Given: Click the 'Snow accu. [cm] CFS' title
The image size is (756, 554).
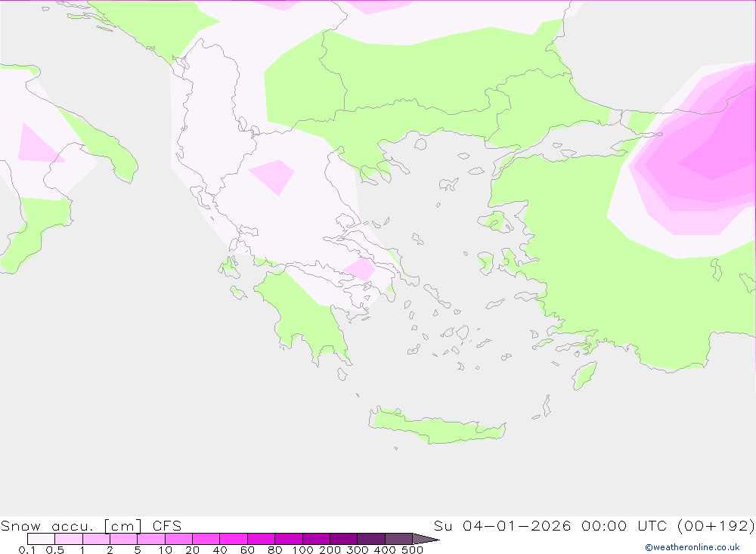Looking at the screenshot, I should pos(91,525).
